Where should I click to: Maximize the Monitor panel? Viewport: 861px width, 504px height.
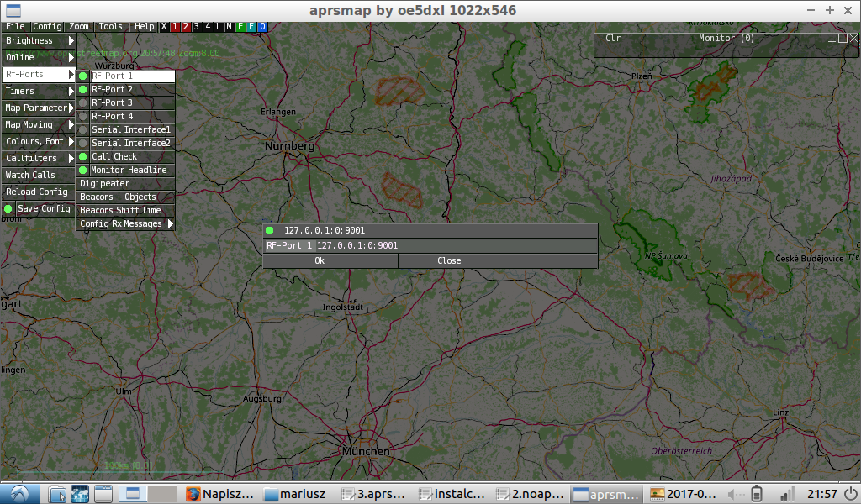click(843, 39)
